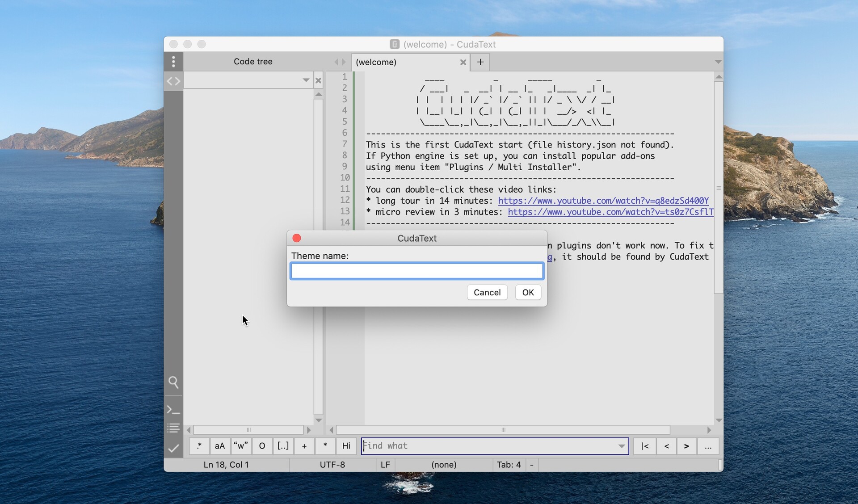Open the Code tree filter dropdown
The image size is (858, 504).
306,80
